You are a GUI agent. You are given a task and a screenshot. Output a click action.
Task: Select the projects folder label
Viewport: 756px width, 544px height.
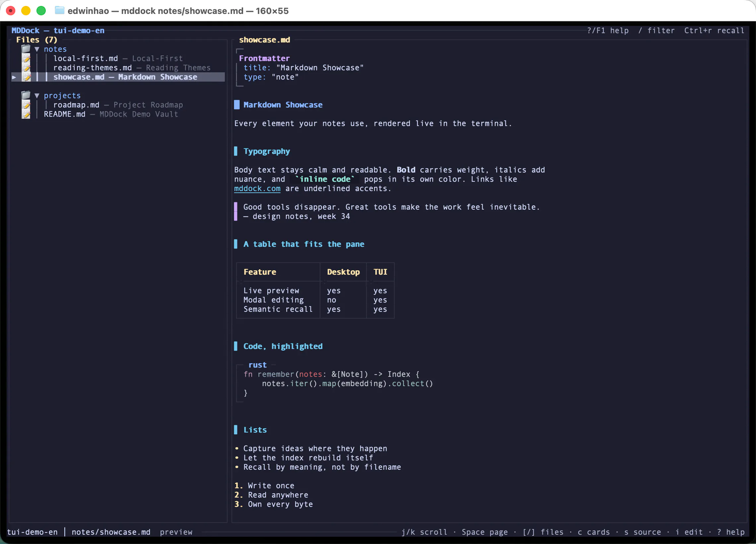[x=62, y=96]
